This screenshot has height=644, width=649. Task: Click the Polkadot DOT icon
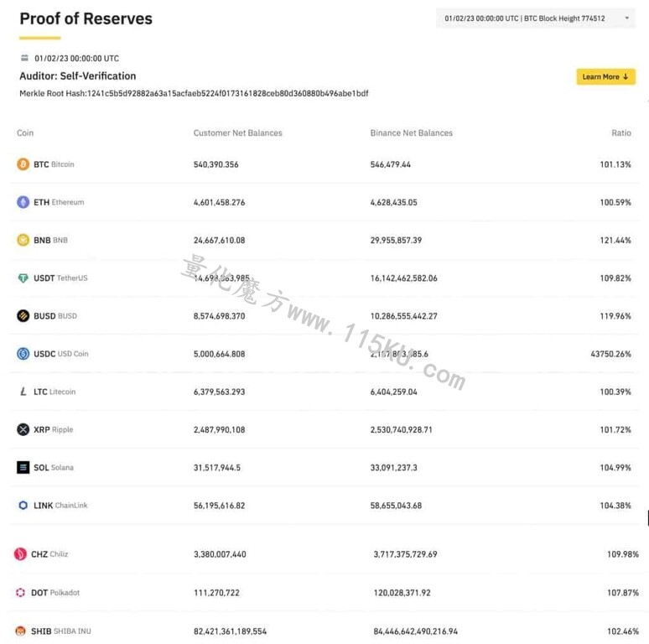[20, 593]
